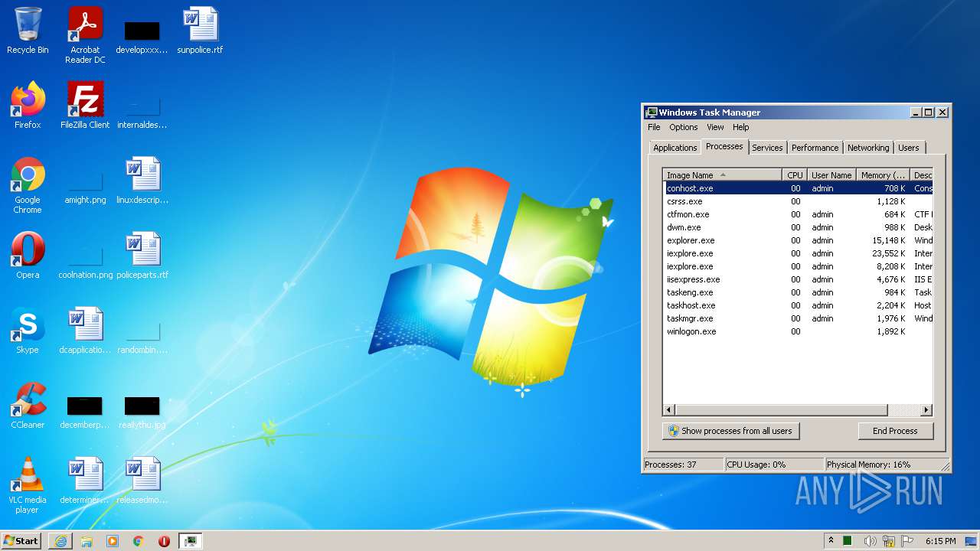Launch Skype desktop shortcut

28,331
